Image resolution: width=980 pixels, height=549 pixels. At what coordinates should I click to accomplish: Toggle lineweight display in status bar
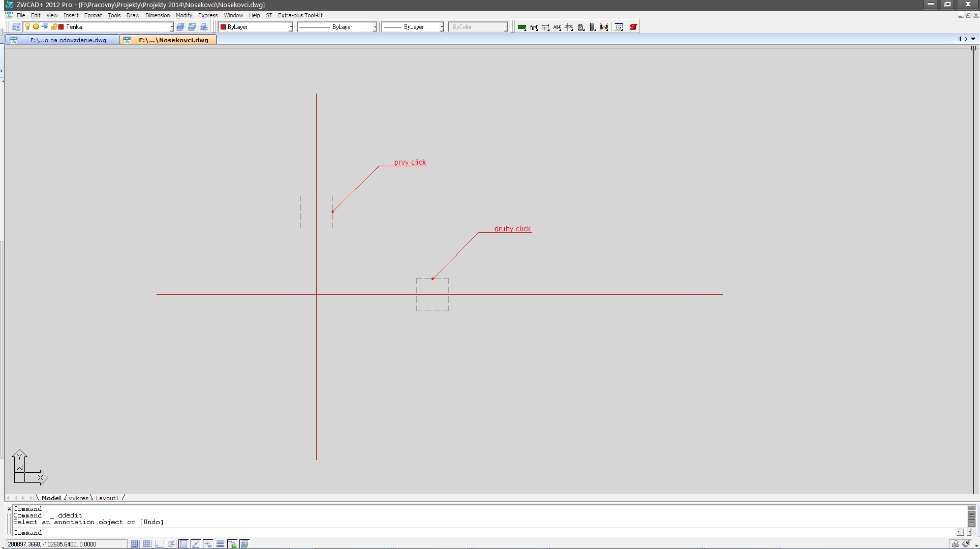pos(220,544)
